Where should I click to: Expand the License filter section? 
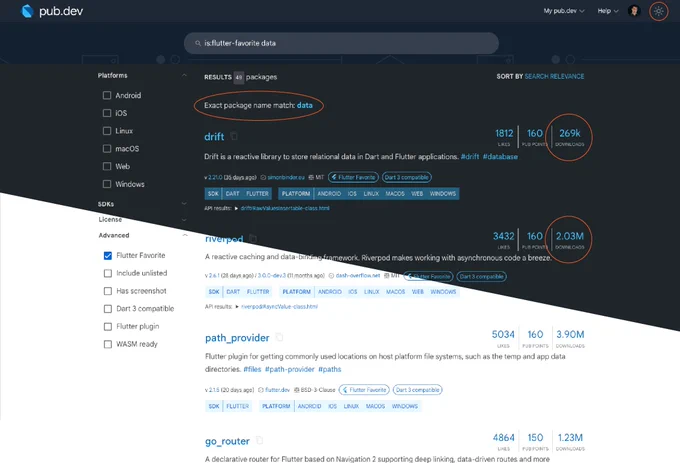(x=184, y=220)
